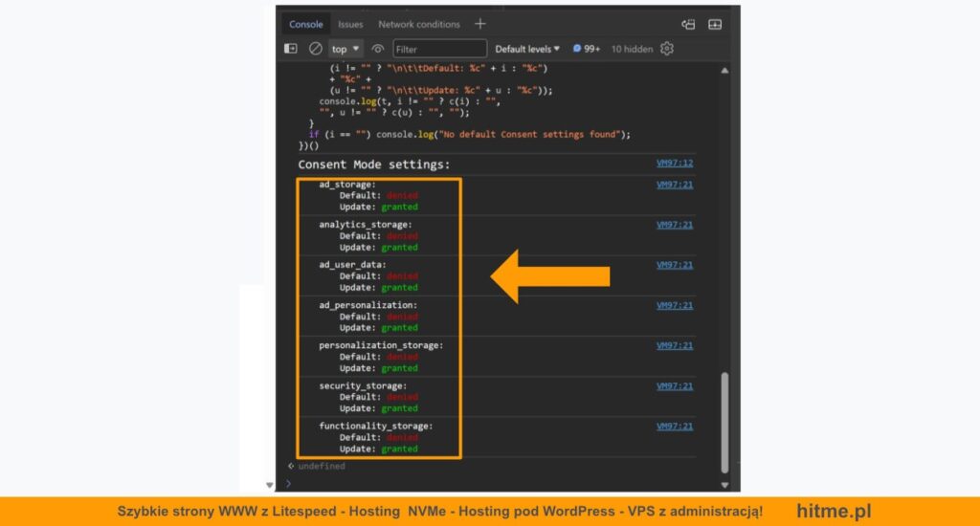Image resolution: width=980 pixels, height=526 pixels.
Task: Open console settings gear icon
Action: point(667,49)
